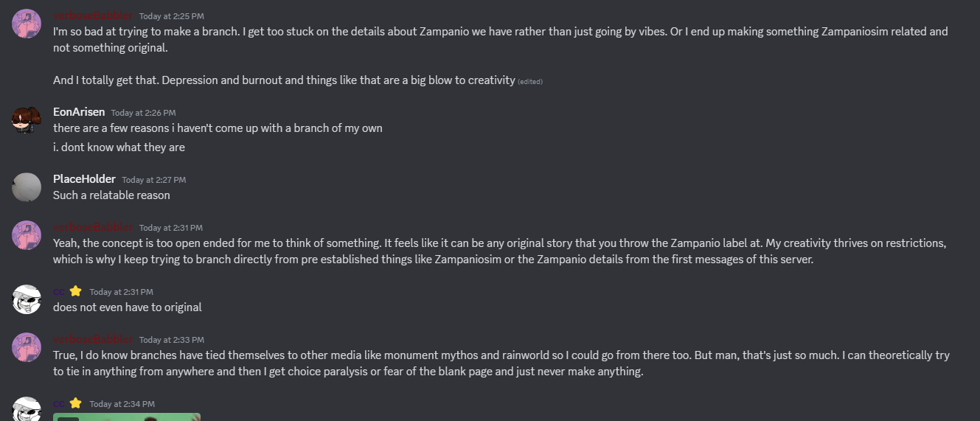Click the purple avatar on the 2:33 PM message
This screenshot has width=980, height=421.
tap(27, 347)
